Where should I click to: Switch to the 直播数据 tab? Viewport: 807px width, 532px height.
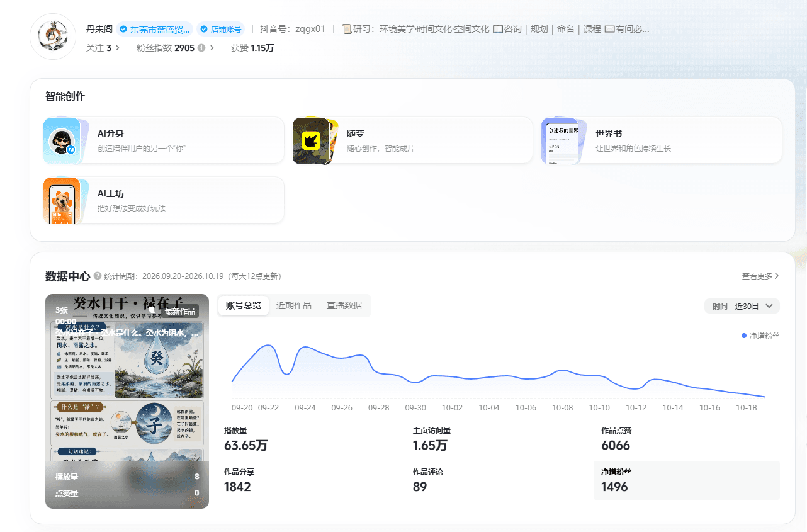point(344,305)
